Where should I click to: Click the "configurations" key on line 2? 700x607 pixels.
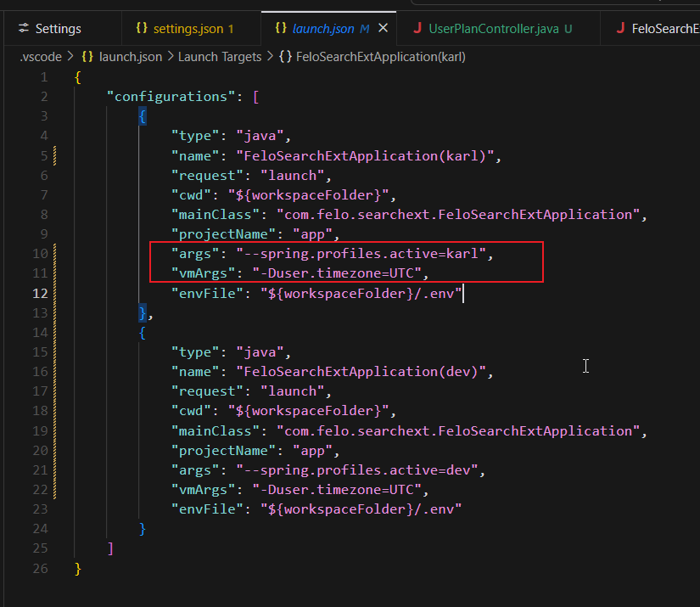[x=171, y=97]
